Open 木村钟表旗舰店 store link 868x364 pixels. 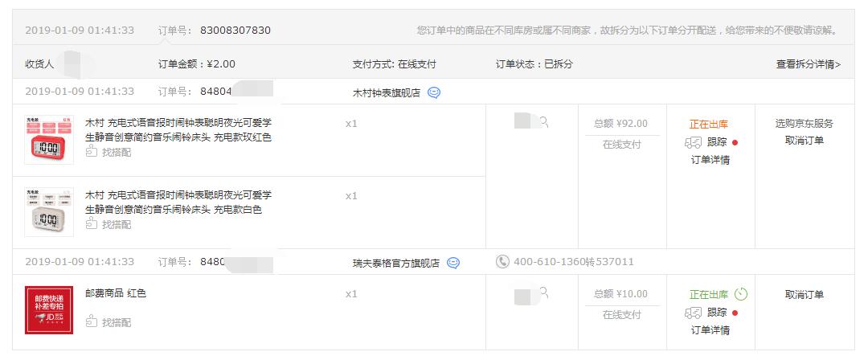click(x=387, y=93)
